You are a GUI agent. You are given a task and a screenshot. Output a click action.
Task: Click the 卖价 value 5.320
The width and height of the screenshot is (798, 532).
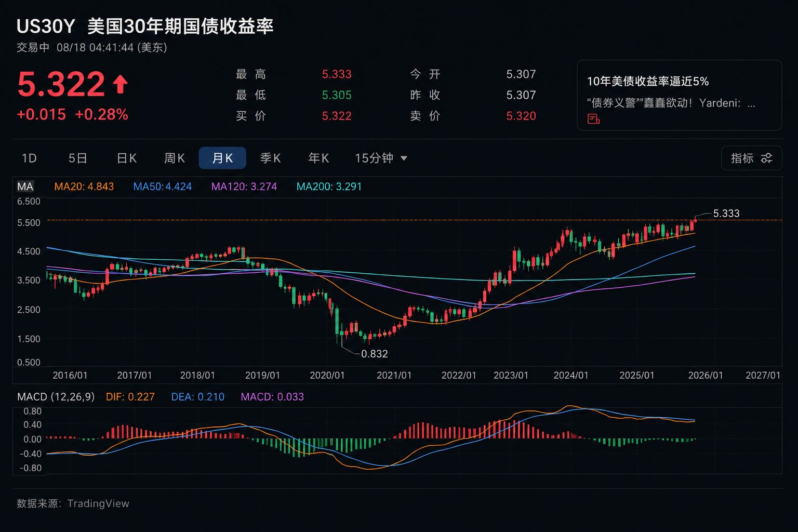[x=521, y=116]
